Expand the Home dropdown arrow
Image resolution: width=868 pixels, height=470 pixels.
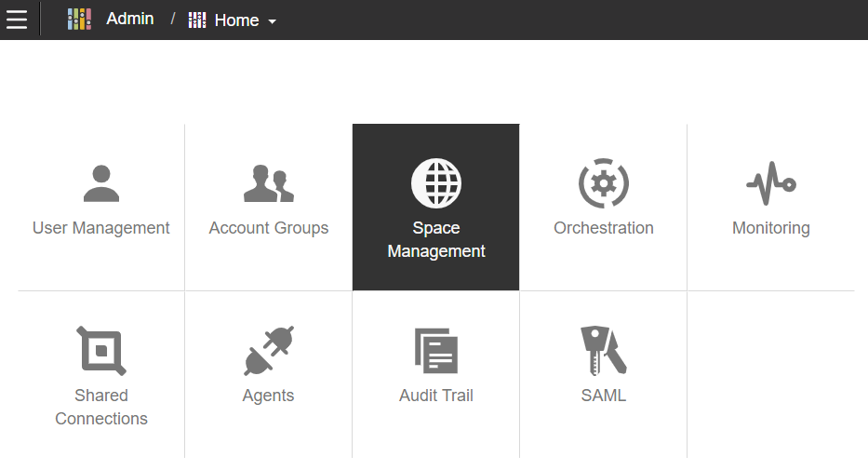tap(272, 21)
